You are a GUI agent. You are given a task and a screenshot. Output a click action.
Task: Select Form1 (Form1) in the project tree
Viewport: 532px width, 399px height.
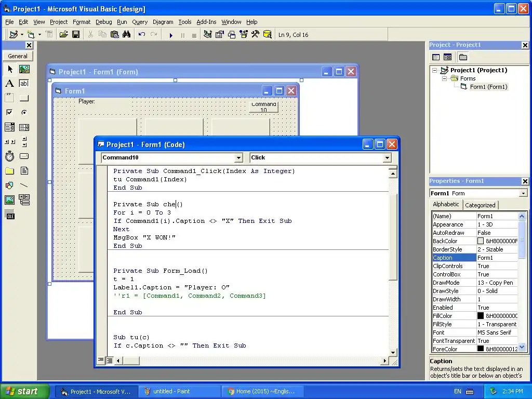click(x=488, y=87)
